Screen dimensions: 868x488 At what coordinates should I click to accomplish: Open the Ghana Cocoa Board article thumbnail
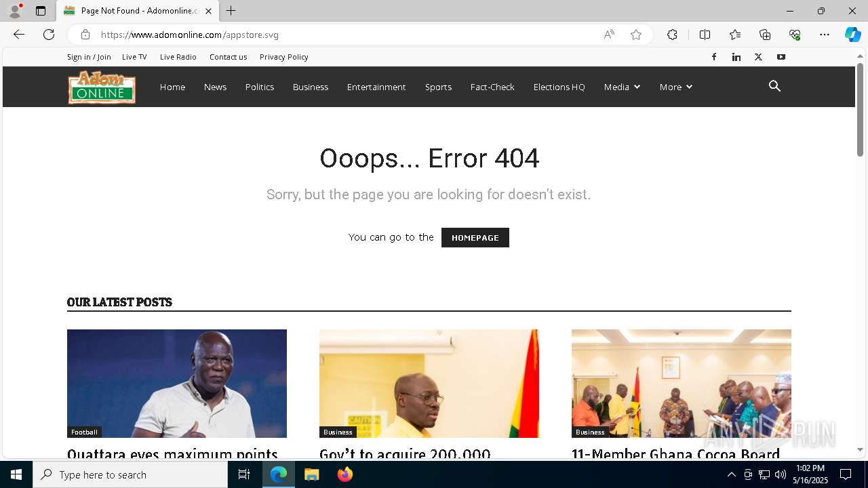point(682,383)
